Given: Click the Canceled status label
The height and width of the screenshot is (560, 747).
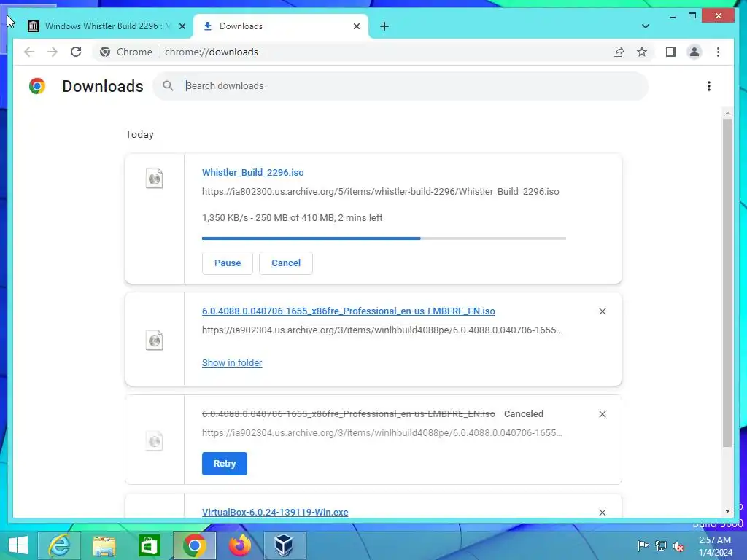Looking at the screenshot, I should point(524,414).
